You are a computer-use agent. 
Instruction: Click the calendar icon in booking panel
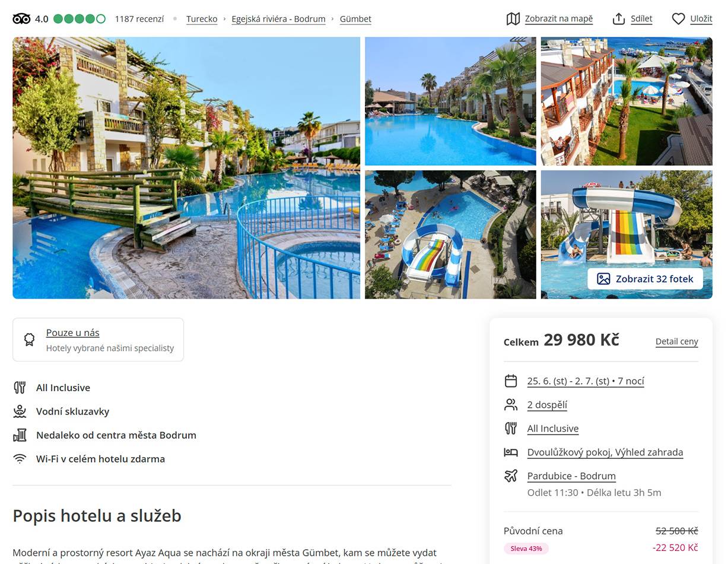coord(511,381)
